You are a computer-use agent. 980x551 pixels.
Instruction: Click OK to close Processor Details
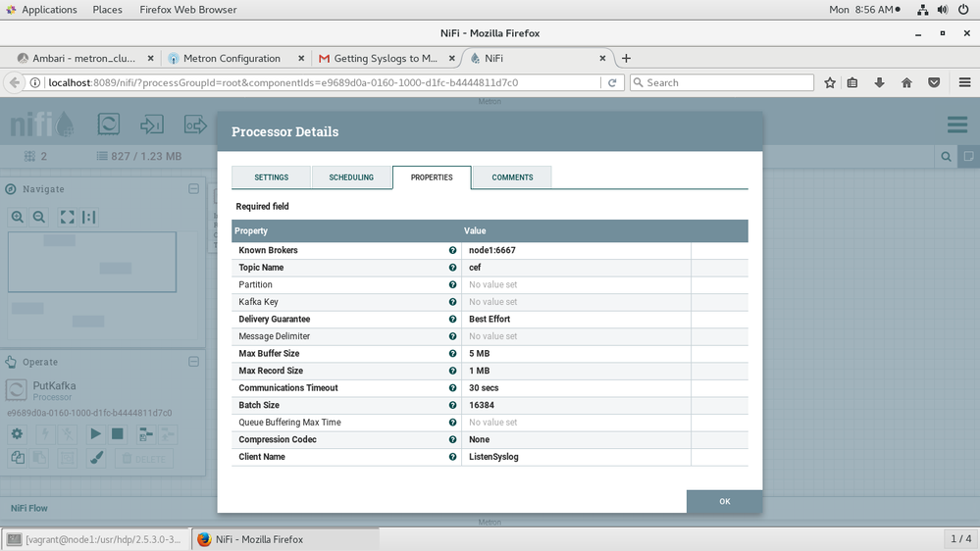(724, 501)
